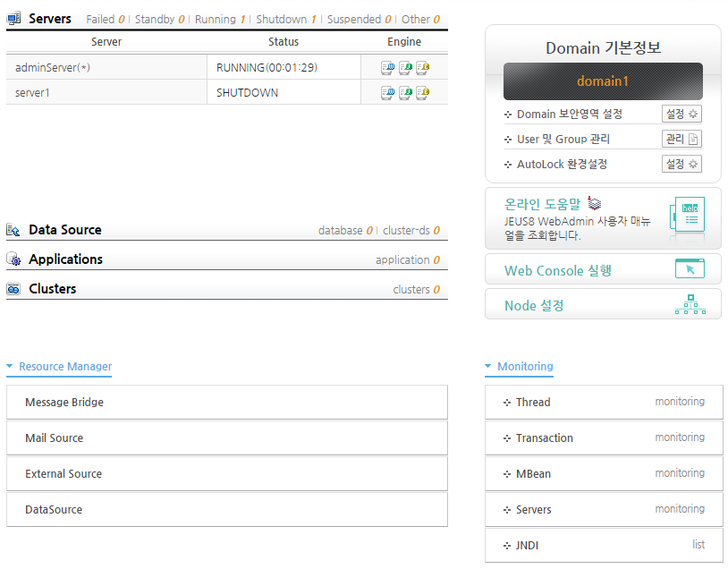Expand the Data Source section header

pyautogui.click(x=65, y=230)
